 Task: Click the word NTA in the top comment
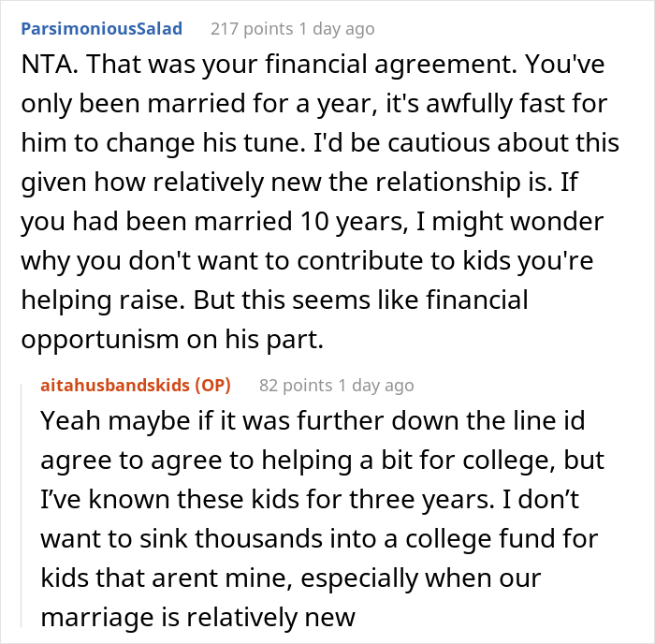coord(45,65)
